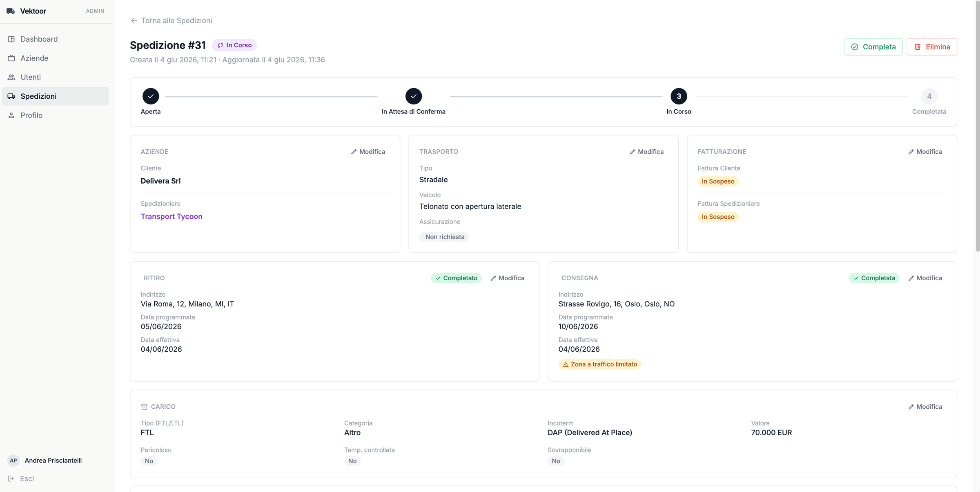Screen dimensions: 980x492
Task: Click user name Andrea Prisciantelli
Action: (53, 461)
